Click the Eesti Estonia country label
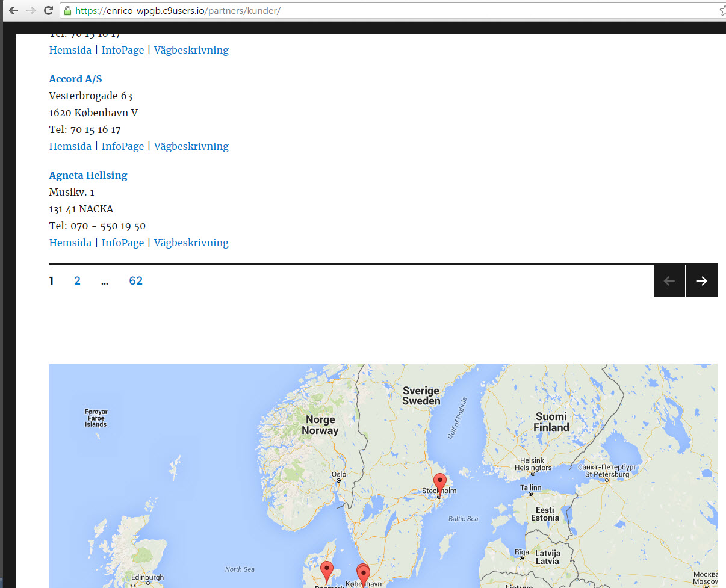The width and height of the screenshot is (726, 588). (545, 513)
